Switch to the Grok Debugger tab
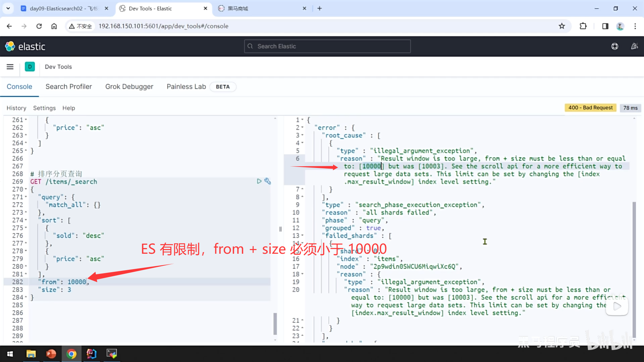Screen dimensions: 644x362 coord(129,86)
